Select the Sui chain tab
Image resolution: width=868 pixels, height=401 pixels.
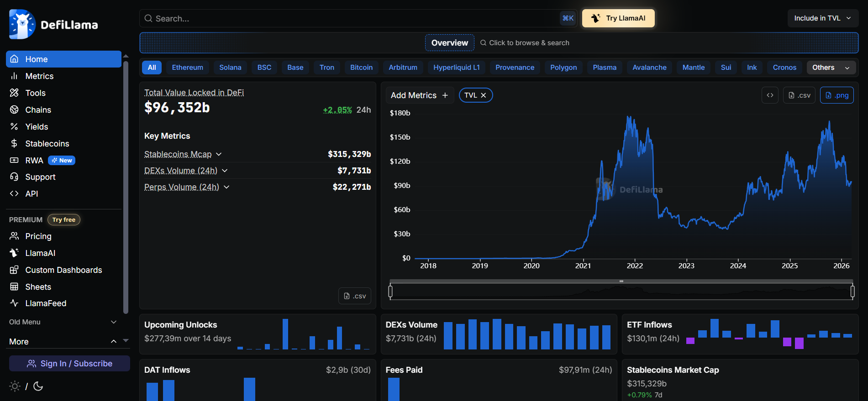726,68
